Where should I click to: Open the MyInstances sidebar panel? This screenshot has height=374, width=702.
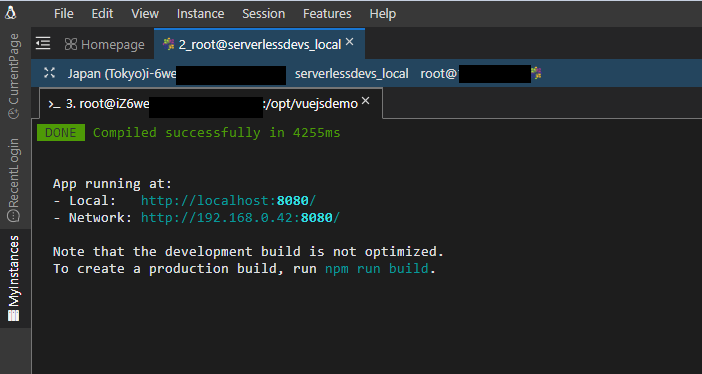pos(14,278)
